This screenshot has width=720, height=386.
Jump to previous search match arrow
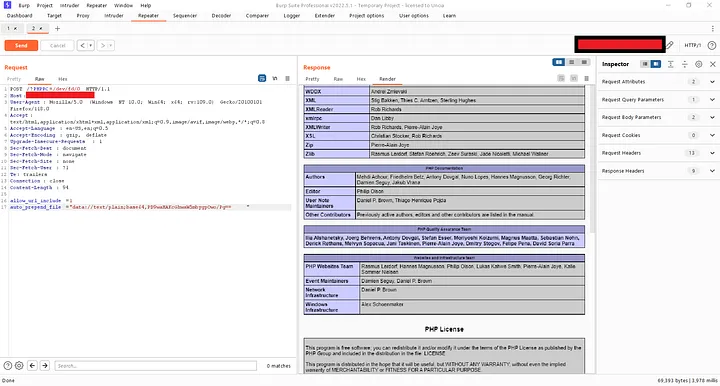coord(32,366)
